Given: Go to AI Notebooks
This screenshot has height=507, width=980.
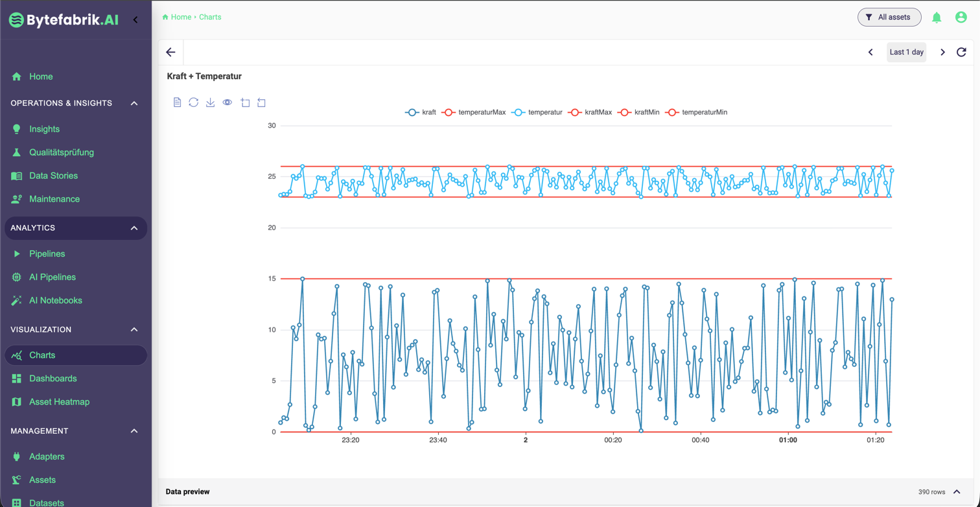Looking at the screenshot, I should click(x=55, y=300).
